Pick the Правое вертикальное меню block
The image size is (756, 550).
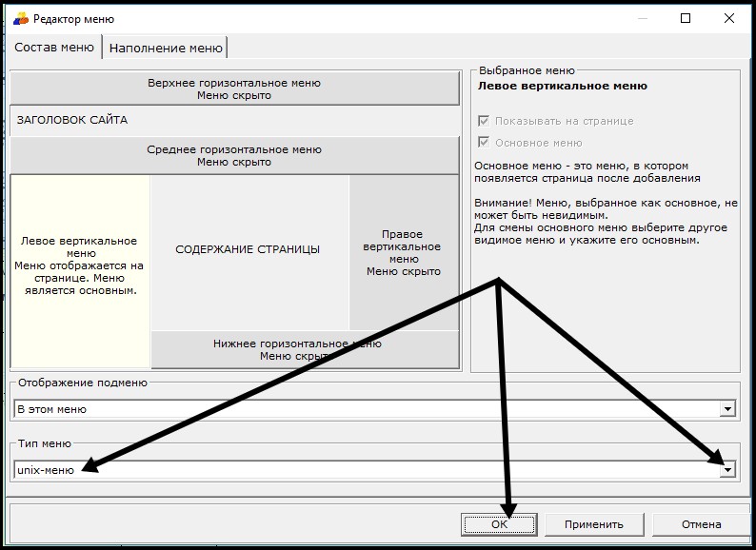[404, 252]
